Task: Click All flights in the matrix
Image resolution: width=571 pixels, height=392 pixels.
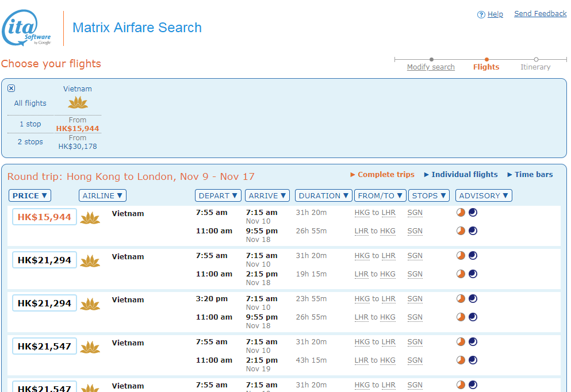Action: pos(30,103)
